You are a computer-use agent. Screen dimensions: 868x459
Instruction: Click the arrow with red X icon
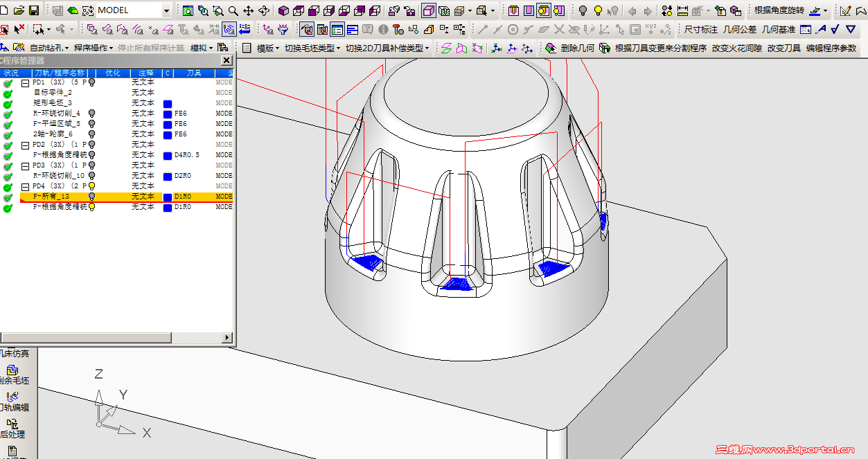[19, 29]
